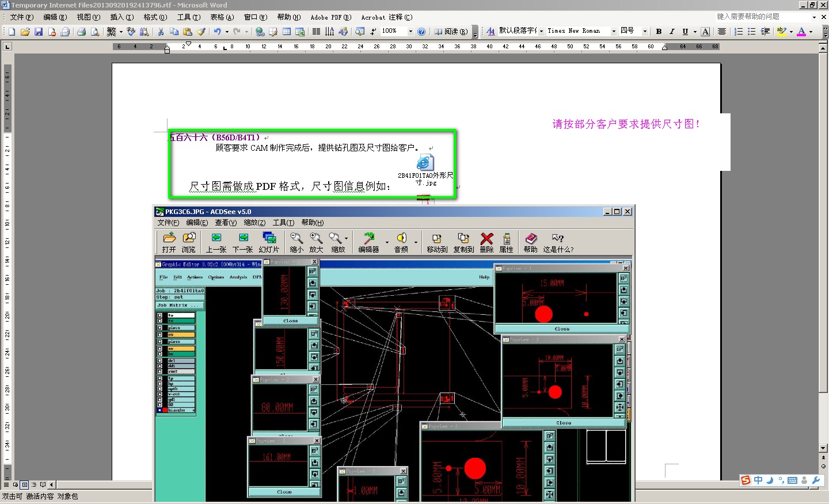Open Print Preview magnifier icon

pos(95,32)
